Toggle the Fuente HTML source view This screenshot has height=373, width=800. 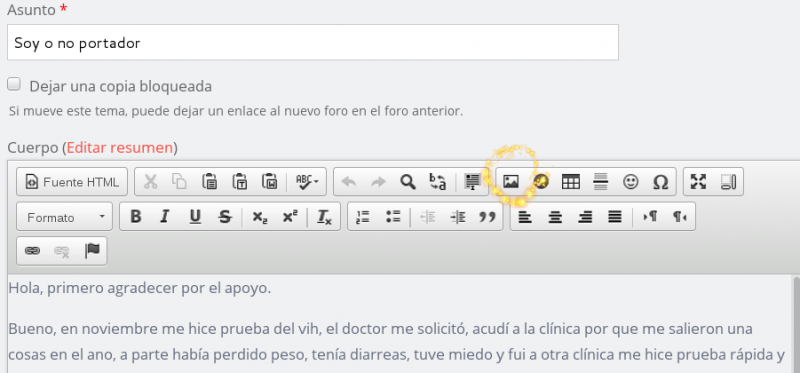(72, 182)
